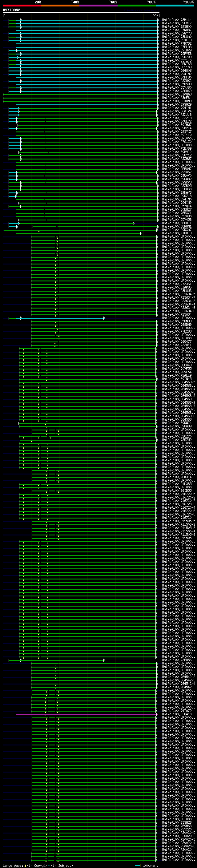
Task: Select the UniRef100_B9HAW9 entry
Action: 177,426
